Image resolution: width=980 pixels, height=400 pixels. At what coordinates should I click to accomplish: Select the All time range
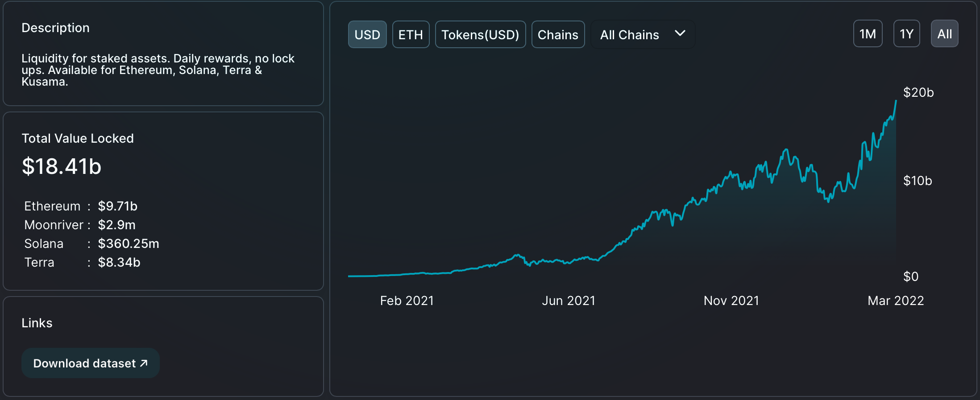point(944,34)
